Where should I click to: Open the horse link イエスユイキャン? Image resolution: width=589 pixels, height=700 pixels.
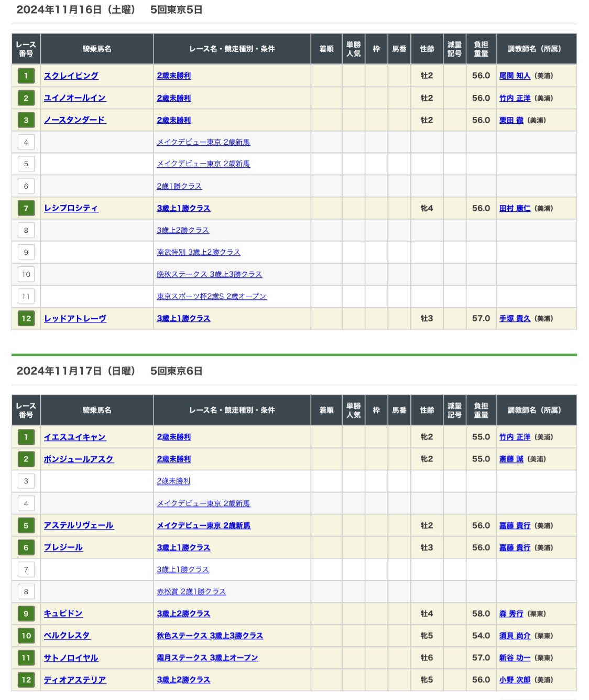(x=74, y=437)
